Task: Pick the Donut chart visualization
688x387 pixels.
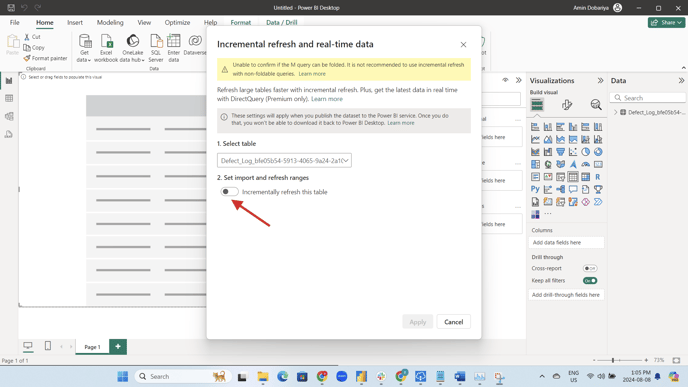Action: click(598, 152)
